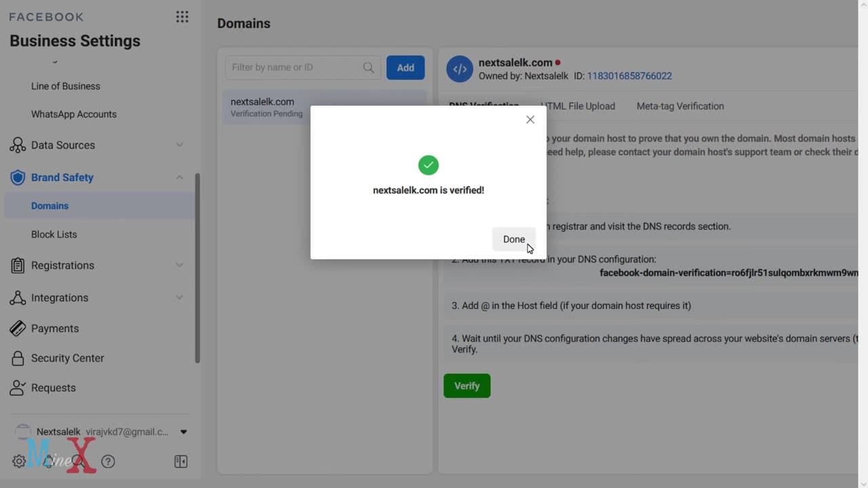Expand the Data Sources chevron
Image resolution: width=868 pixels, height=488 pixels.
pyautogui.click(x=180, y=145)
